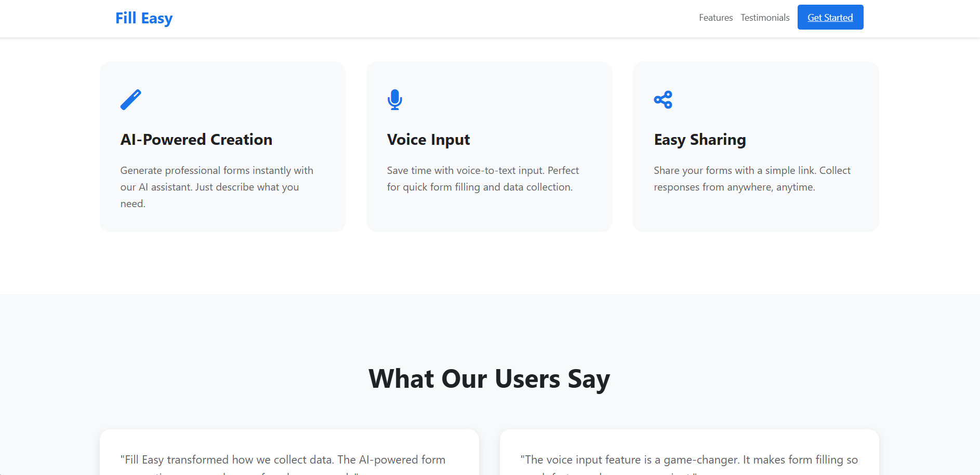Click the What Our Users Say heading
Image resolution: width=980 pixels, height=475 pixels.
tap(489, 378)
